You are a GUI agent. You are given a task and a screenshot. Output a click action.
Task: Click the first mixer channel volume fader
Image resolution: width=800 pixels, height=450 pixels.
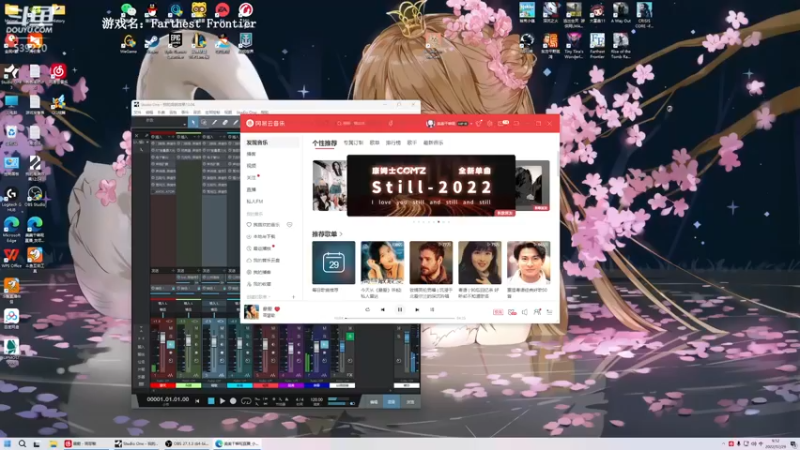pyautogui.click(x=163, y=339)
